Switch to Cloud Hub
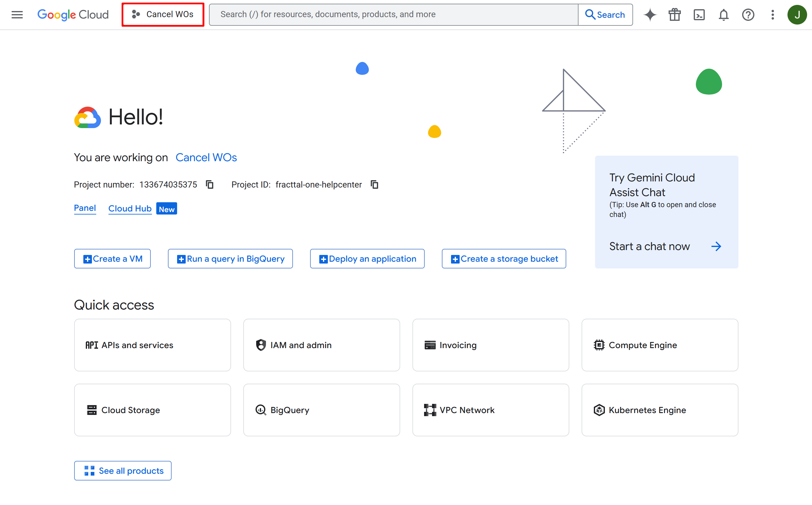812x505 pixels. click(130, 209)
